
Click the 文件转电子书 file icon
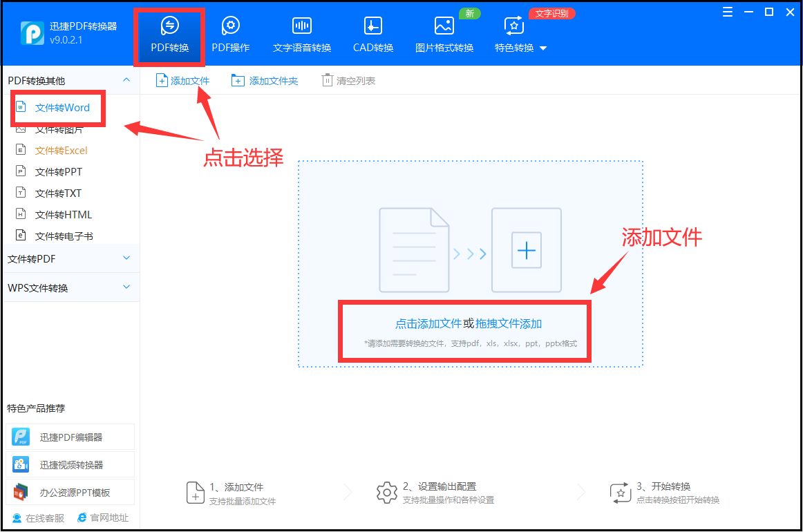pos(21,236)
